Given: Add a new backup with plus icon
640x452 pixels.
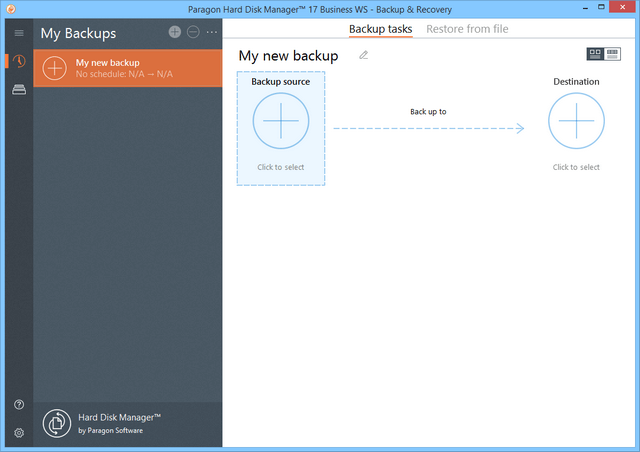Looking at the screenshot, I should (x=175, y=32).
